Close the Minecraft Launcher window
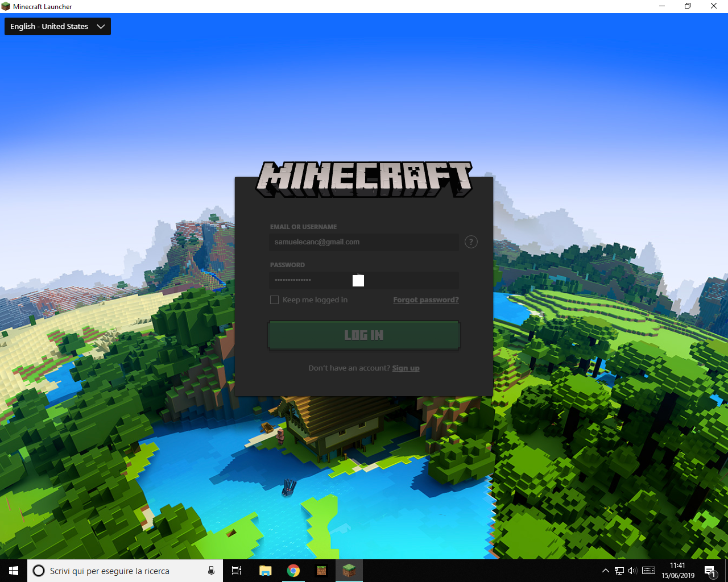Viewport: 728px width, 582px height. (714, 6)
